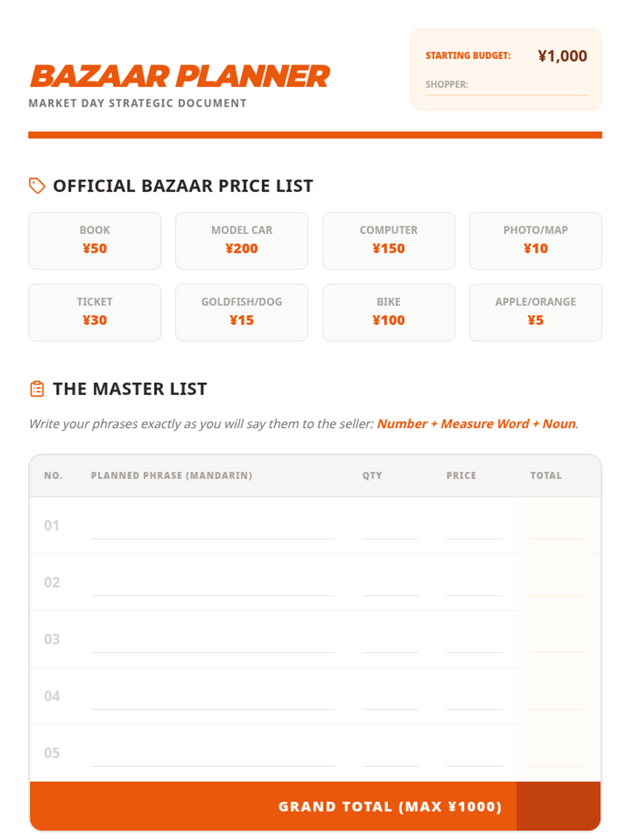This screenshot has height=840, width=630.
Task: Select the Model Car ¥200 card
Action: [x=241, y=241]
